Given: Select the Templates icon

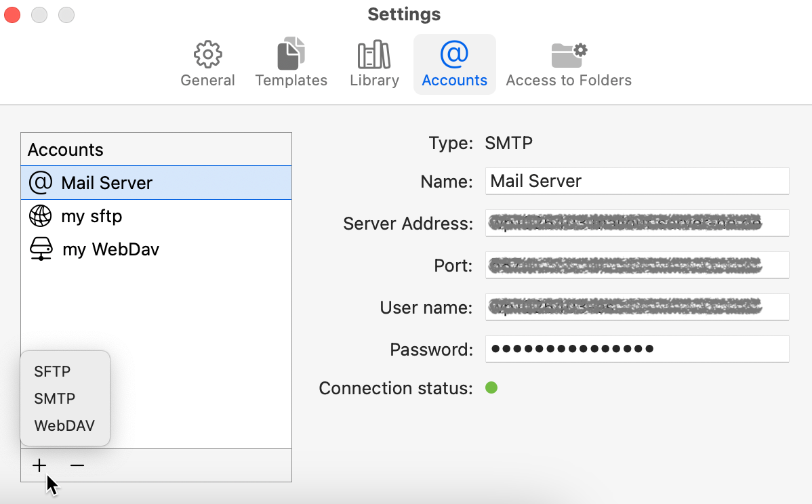Looking at the screenshot, I should [x=291, y=53].
